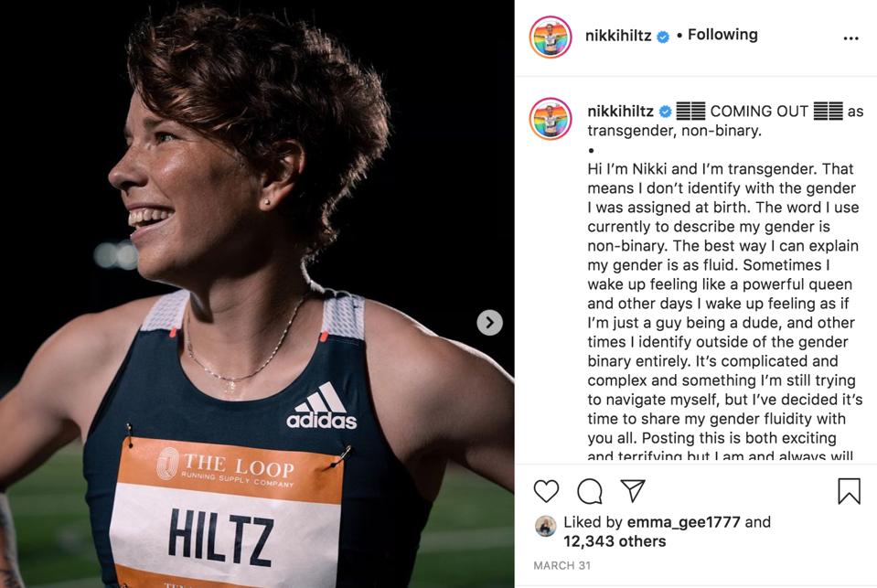Viewport: 877px width, 588px height.
Task: Click the MARCH 31 post date
Action: 561,566
